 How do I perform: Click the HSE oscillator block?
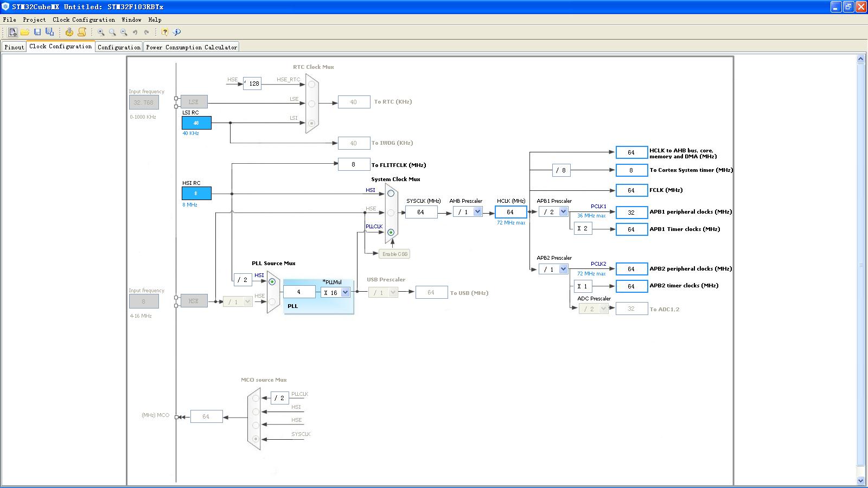point(194,301)
